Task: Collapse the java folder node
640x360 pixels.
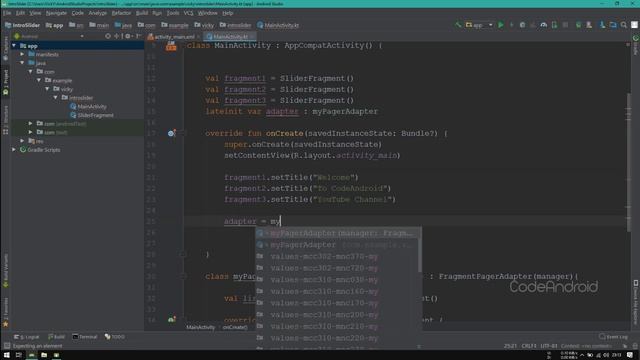Action: pyautogui.click(x=22, y=63)
